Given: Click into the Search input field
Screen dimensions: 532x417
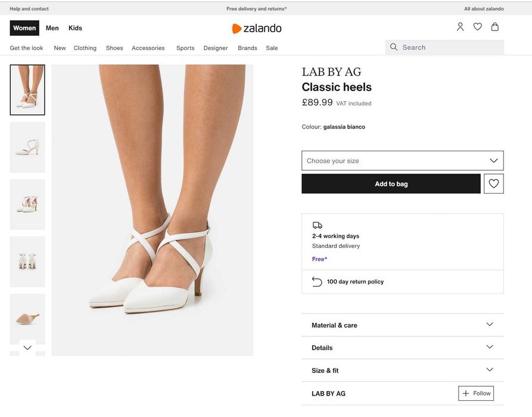Looking at the screenshot, I should pos(444,47).
